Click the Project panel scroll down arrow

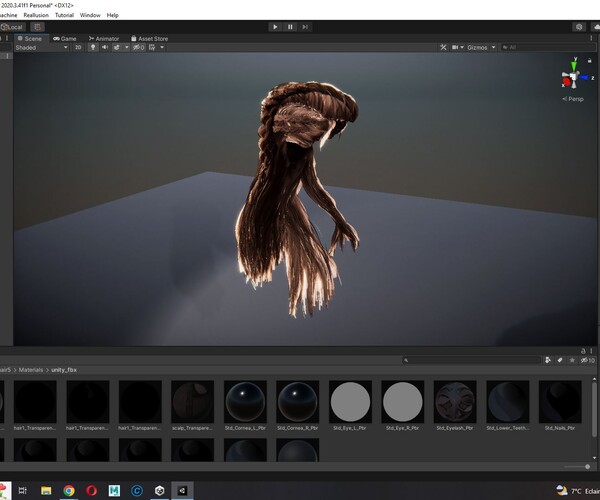point(594,458)
